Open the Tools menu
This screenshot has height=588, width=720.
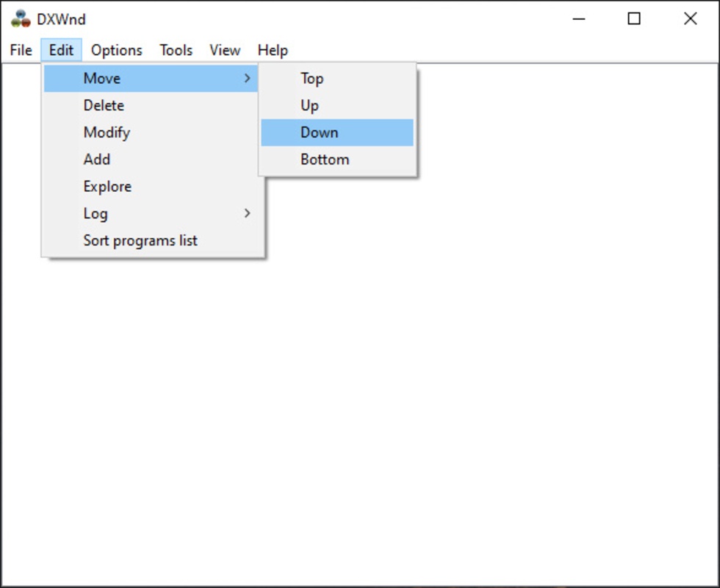click(176, 50)
